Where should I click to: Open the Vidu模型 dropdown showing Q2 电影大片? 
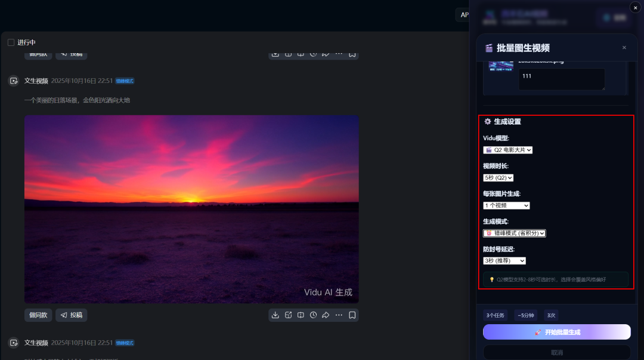point(507,150)
